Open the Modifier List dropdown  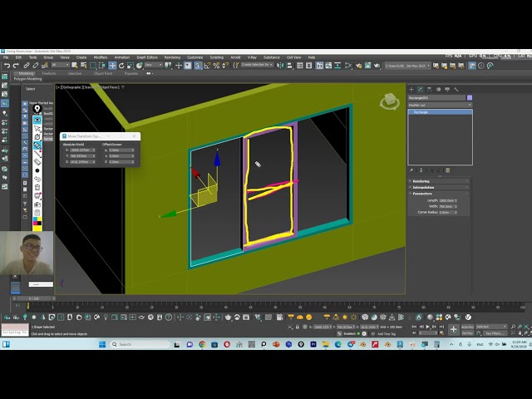440,106
